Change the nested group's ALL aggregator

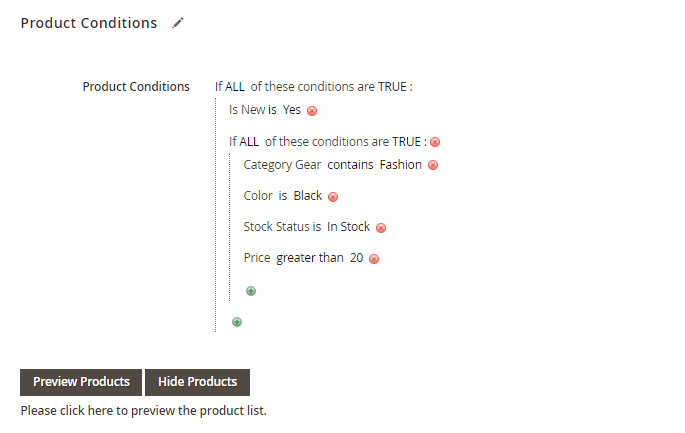pos(249,142)
